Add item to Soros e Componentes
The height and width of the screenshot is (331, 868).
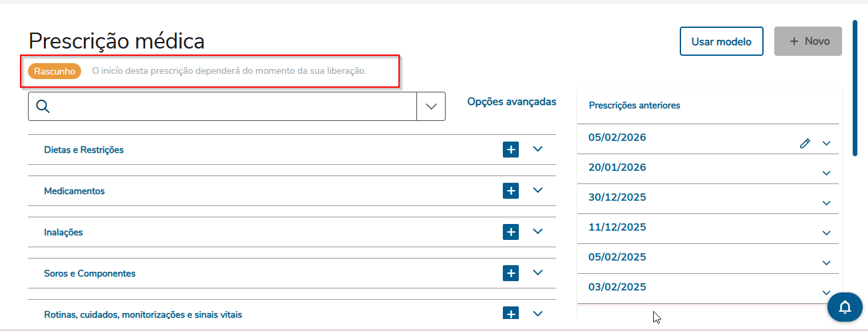coord(511,273)
